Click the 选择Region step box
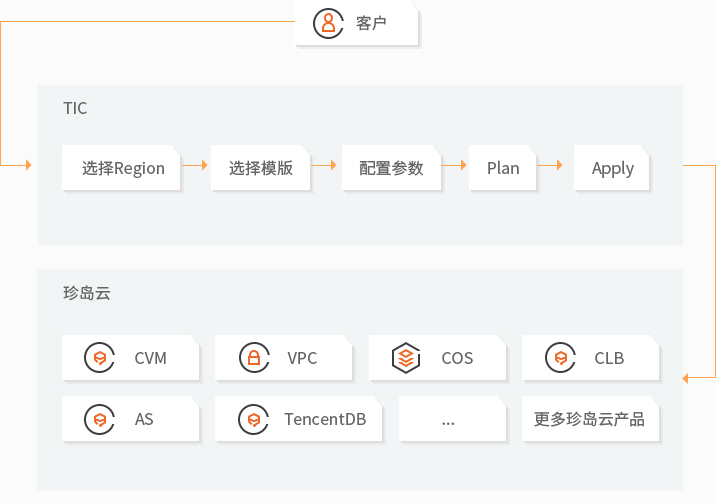The height and width of the screenshot is (503, 716). 123,168
